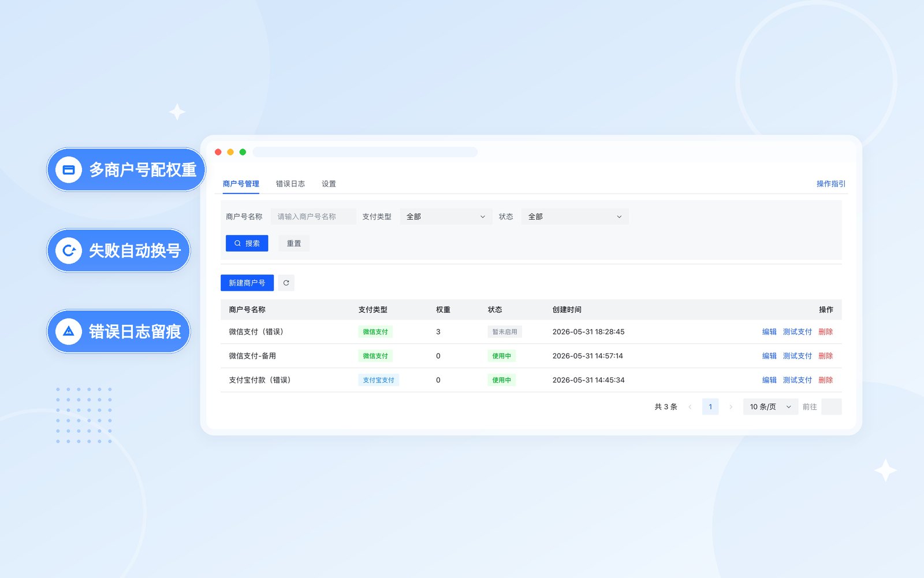Click the 2026-05-31 14:45:34 timestamp
The width and height of the screenshot is (924, 578).
588,380
